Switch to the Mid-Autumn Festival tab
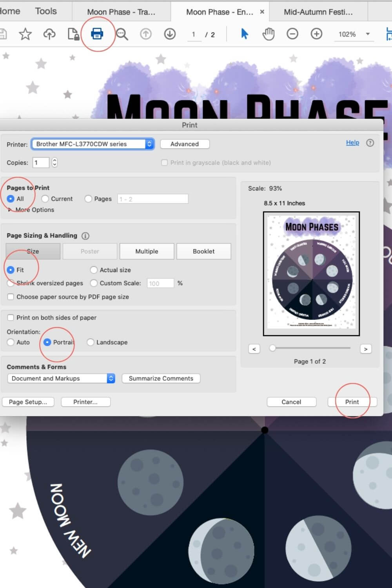 (318, 12)
